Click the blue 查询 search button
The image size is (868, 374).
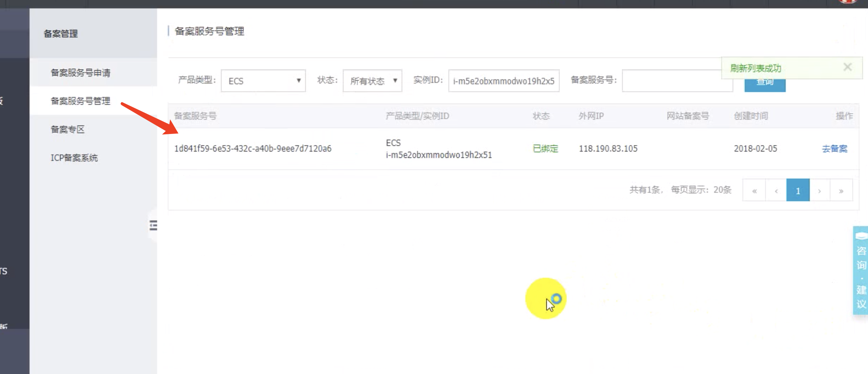765,86
